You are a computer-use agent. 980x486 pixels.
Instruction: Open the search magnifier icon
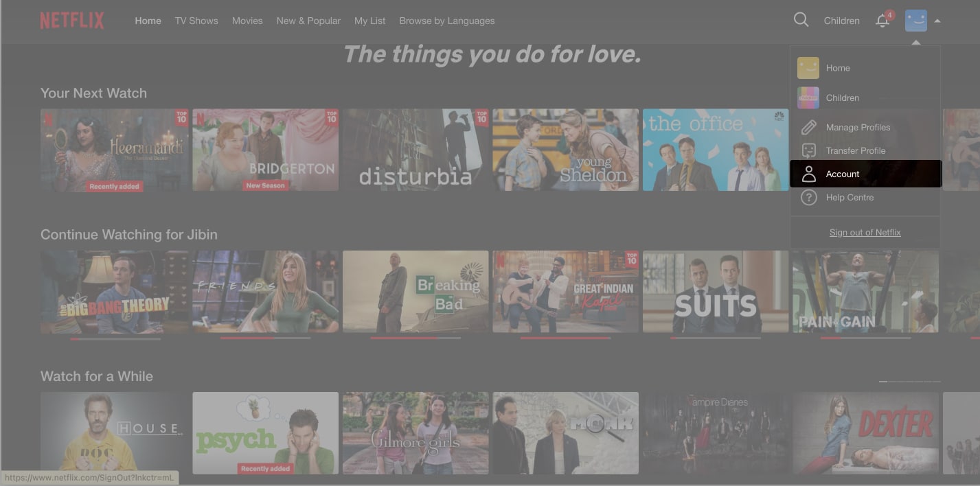801,20
